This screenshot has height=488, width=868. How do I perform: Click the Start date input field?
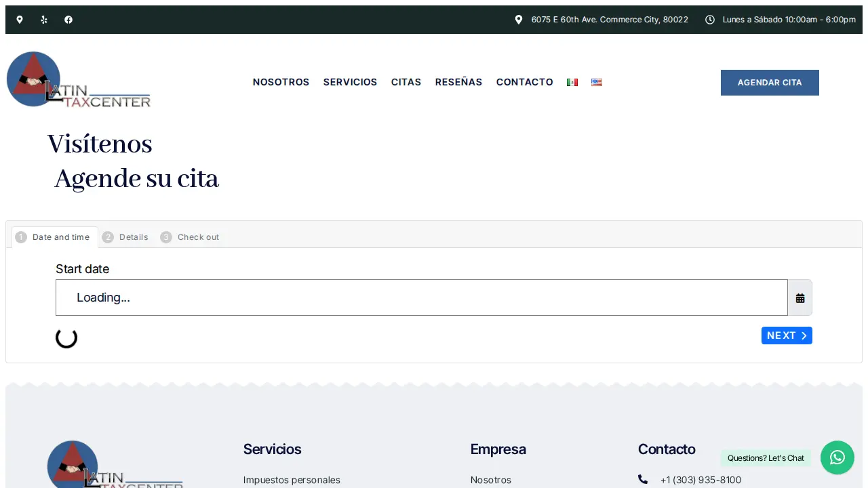(422, 298)
